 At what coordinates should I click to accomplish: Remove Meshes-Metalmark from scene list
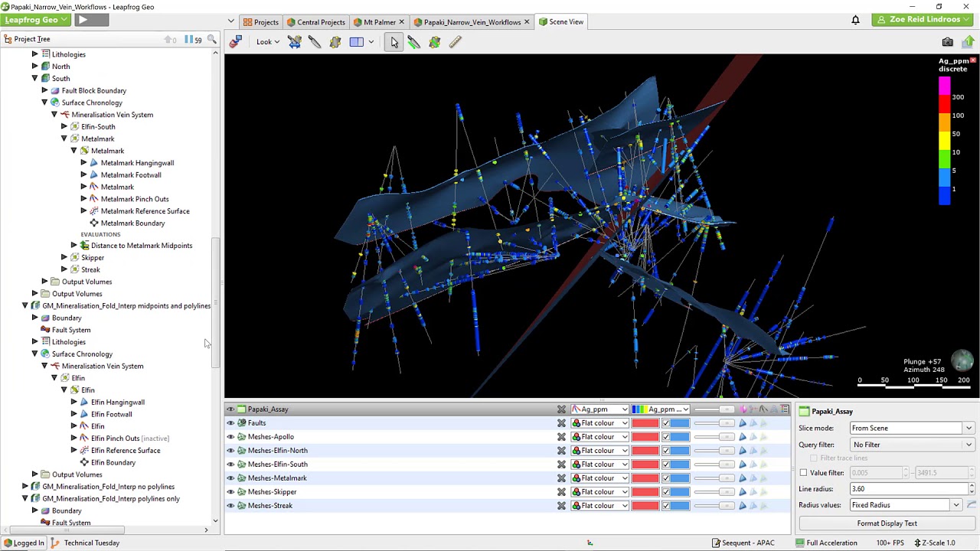[x=561, y=478]
